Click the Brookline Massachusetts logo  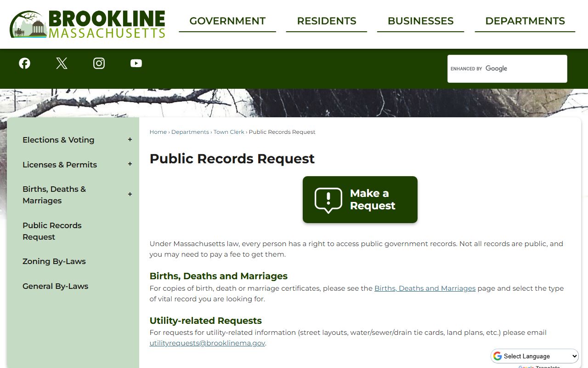pyautogui.click(x=87, y=24)
